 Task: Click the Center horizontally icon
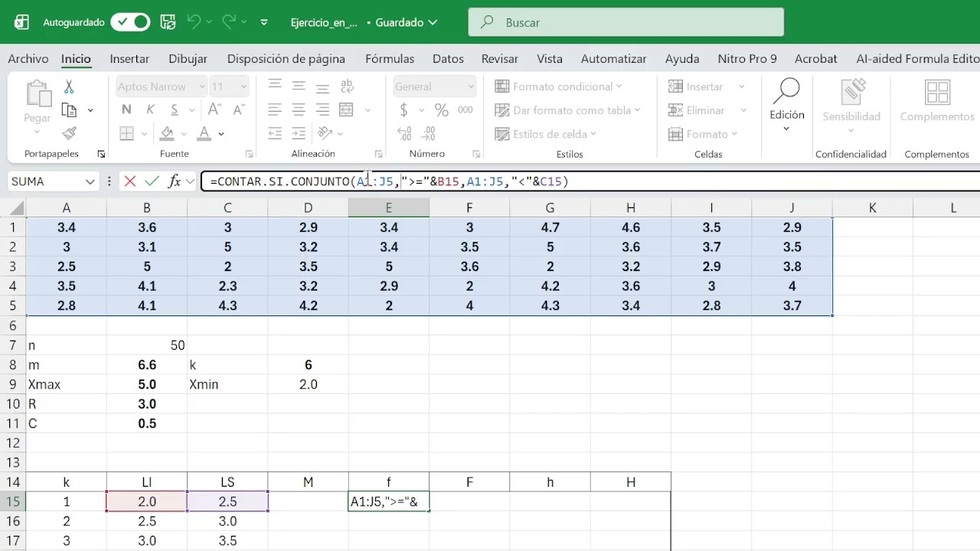click(299, 110)
